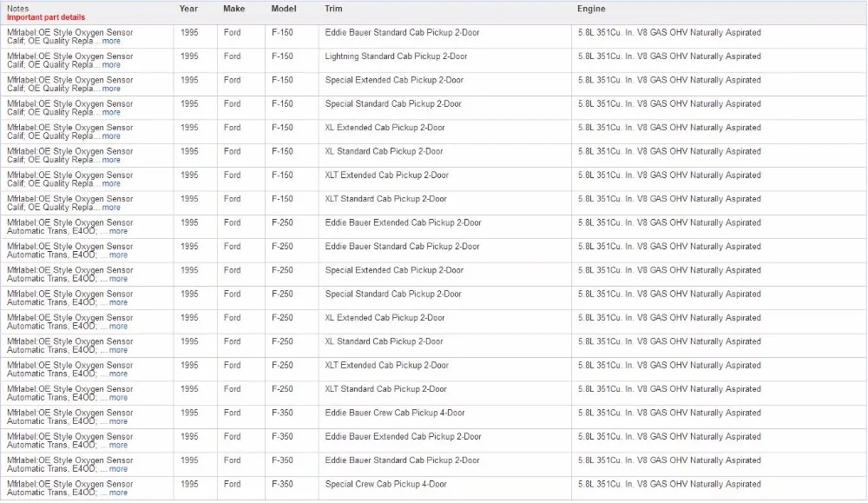Image resolution: width=868 pixels, height=503 pixels.
Task: Click engine cell in Lightning Standard Cab row
Action: 669,56
